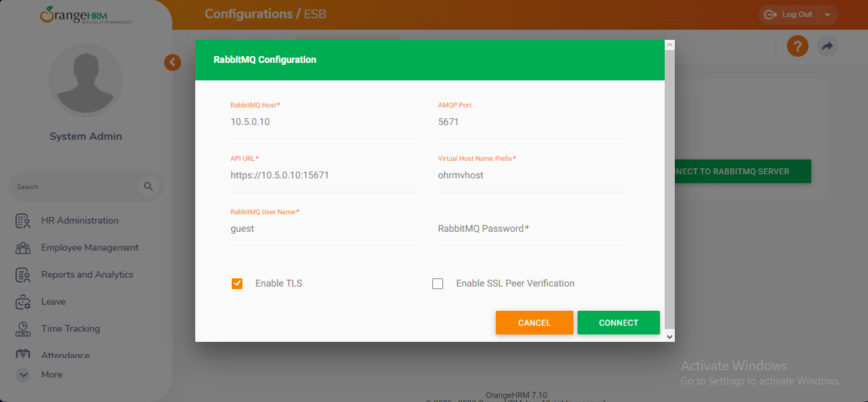
Task: Click dialog scrollbar down arrow
Action: click(x=669, y=336)
